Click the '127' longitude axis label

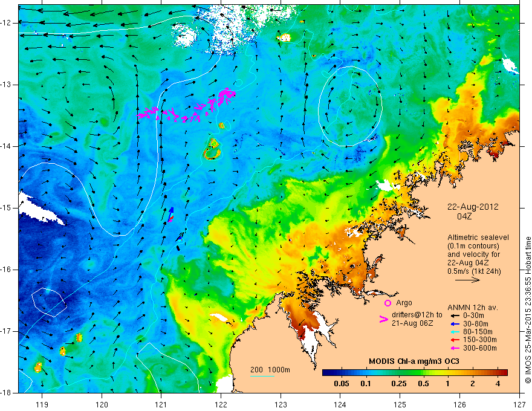(x=519, y=404)
